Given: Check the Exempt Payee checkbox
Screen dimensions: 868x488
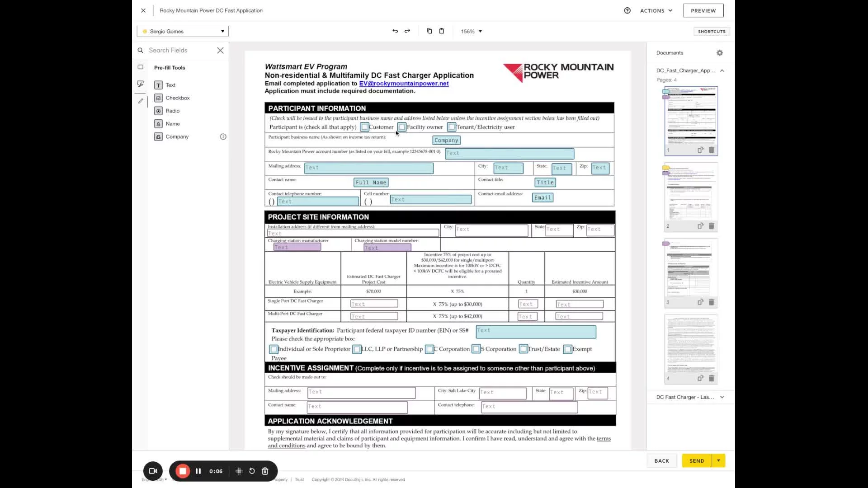Looking at the screenshot, I should (568, 349).
